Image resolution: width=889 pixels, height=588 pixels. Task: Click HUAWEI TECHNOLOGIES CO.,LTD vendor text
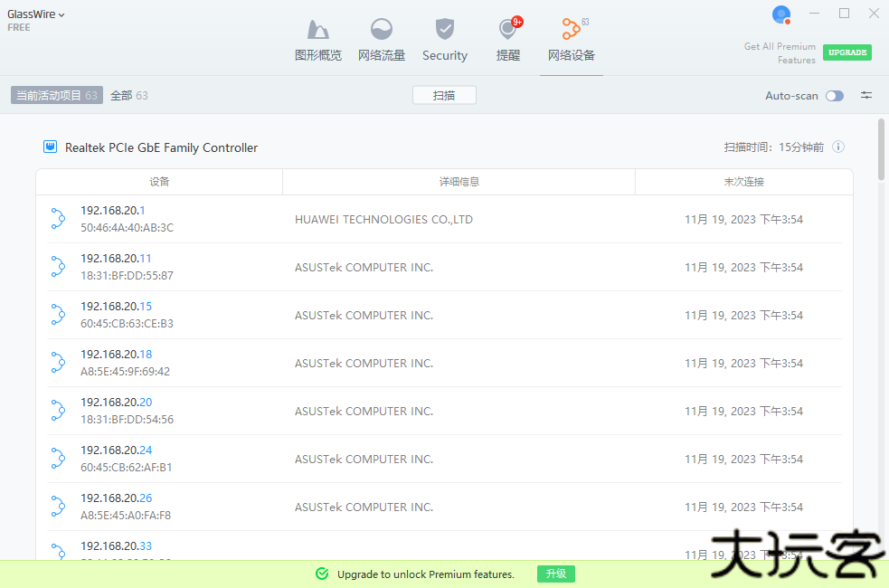click(x=383, y=220)
